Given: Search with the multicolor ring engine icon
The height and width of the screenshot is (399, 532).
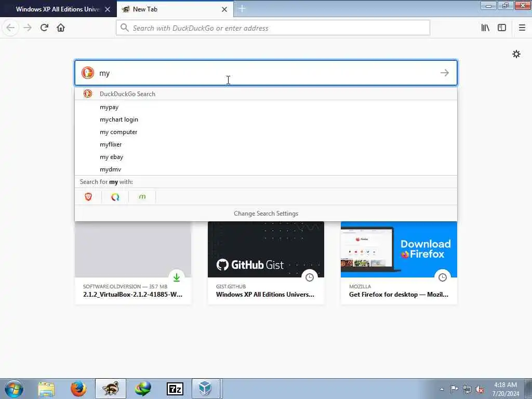Looking at the screenshot, I should click(x=115, y=197).
